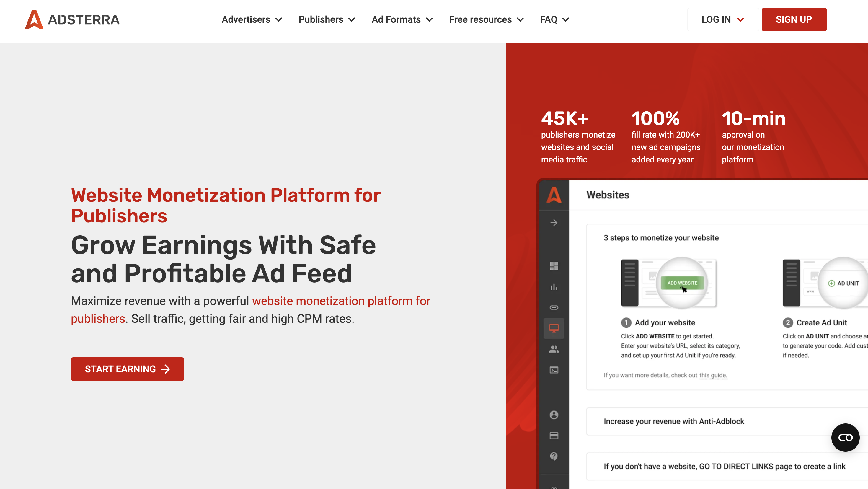Click the Adsterra logo in header
Screen dimensions: 868x489
(x=72, y=19)
